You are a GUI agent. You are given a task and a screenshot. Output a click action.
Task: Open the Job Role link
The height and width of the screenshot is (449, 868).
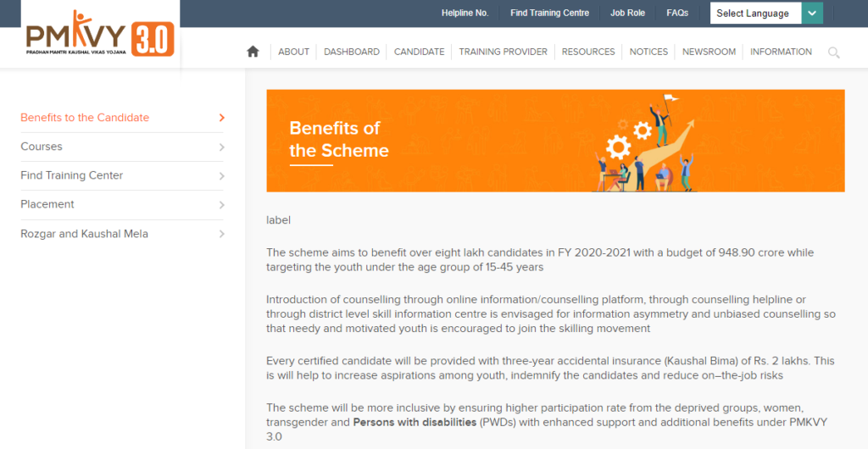click(x=628, y=14)
